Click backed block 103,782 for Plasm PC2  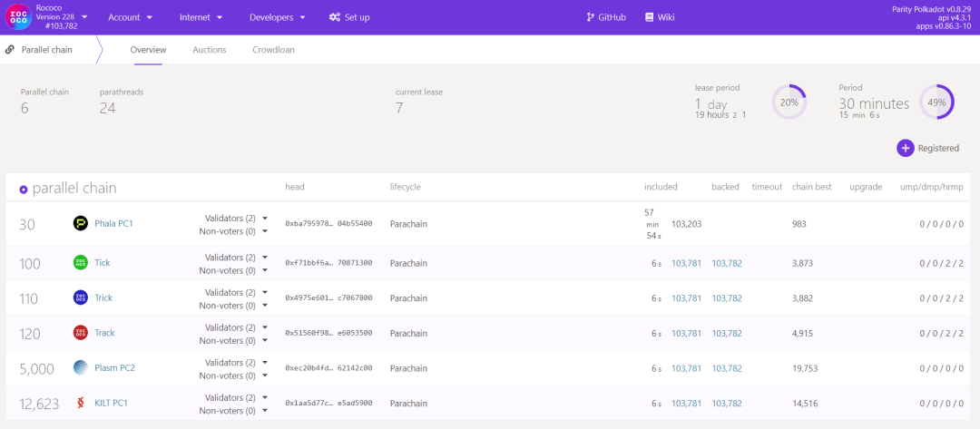click(x=727, y=368)
